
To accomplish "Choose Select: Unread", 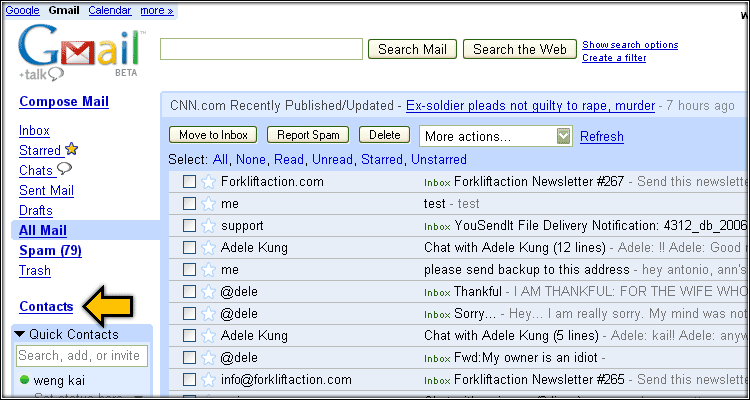I will tap(332, 159).
